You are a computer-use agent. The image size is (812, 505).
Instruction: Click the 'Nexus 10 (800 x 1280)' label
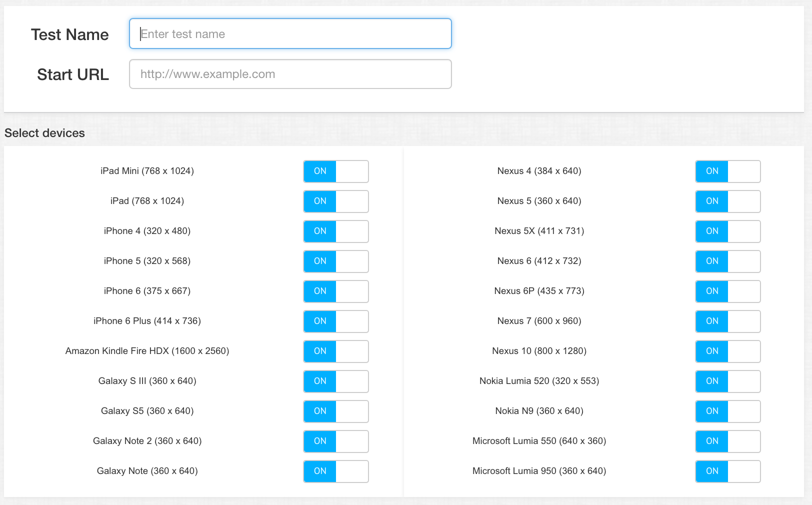tap(539, 351)
